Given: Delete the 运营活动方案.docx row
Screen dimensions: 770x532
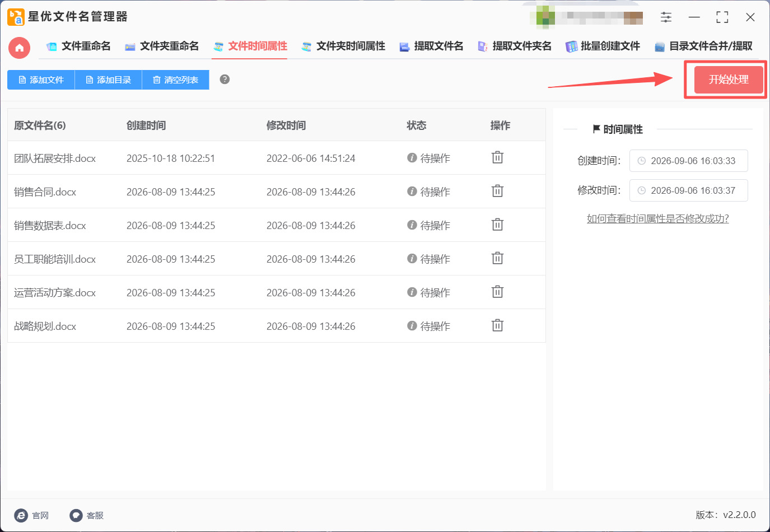Looking at the screenshot, I should [497, 292].
